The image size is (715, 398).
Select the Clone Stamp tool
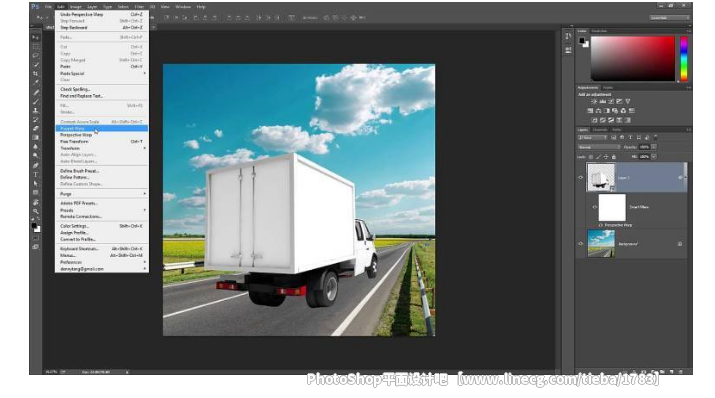[x=36, y=111]
